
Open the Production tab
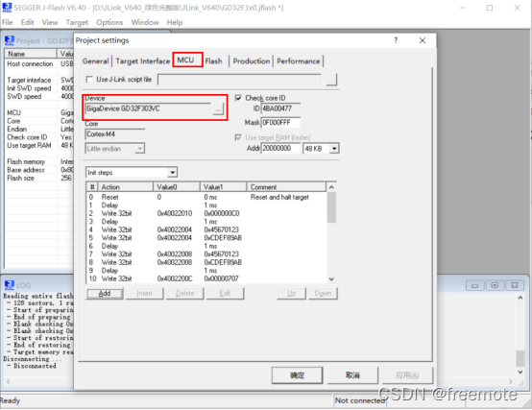pyautogui.click(x=252, y=61)
